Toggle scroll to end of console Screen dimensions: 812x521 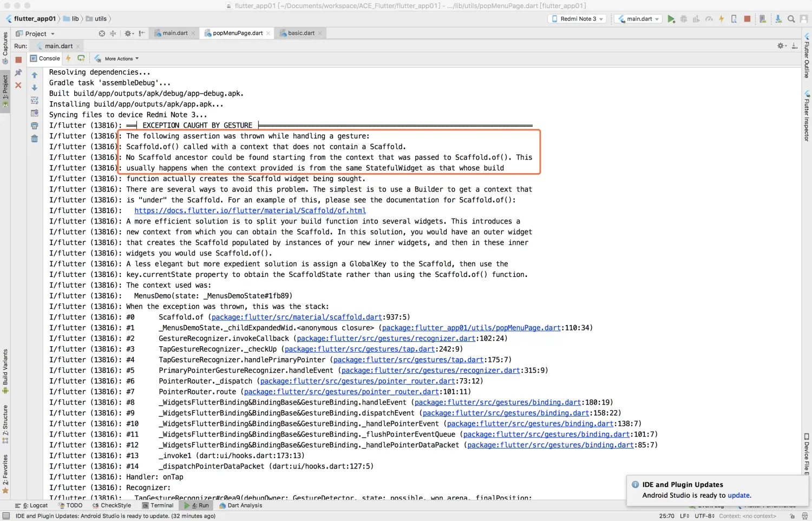pyautogui.click(x=35, y=113)
